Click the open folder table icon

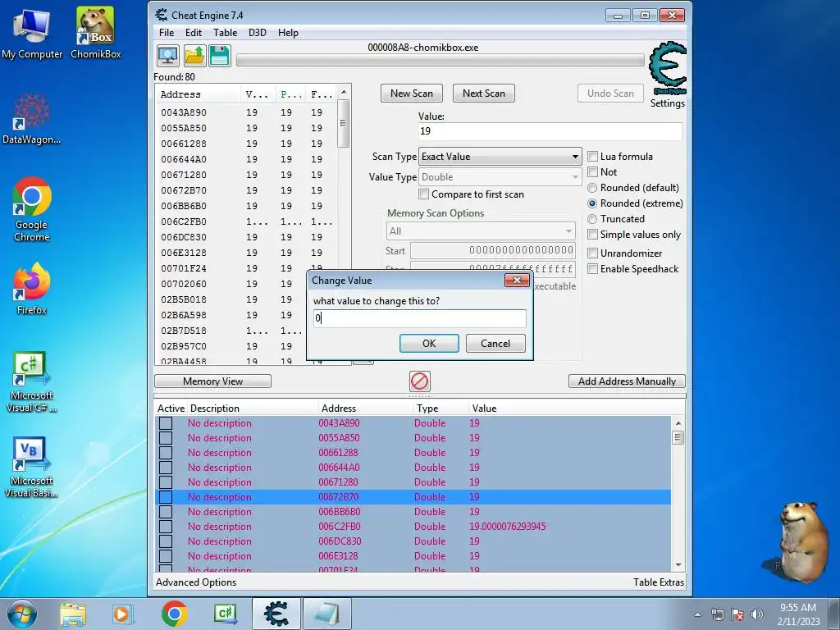[194, 56]
